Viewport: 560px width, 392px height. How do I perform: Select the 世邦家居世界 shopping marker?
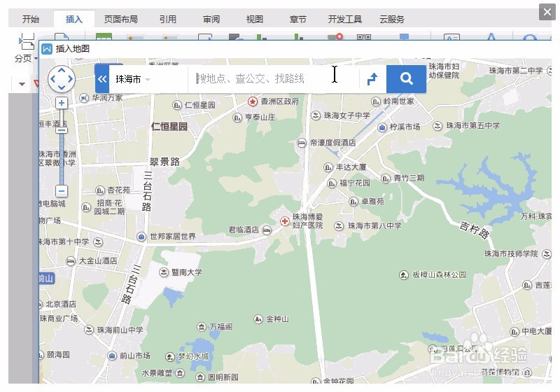click(141, 237)
